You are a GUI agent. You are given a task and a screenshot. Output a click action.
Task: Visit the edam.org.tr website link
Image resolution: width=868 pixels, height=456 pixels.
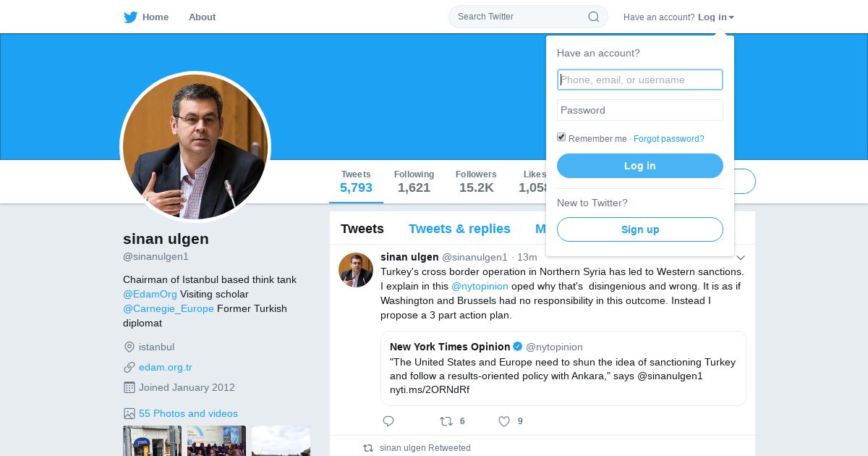tap(166, 367)
